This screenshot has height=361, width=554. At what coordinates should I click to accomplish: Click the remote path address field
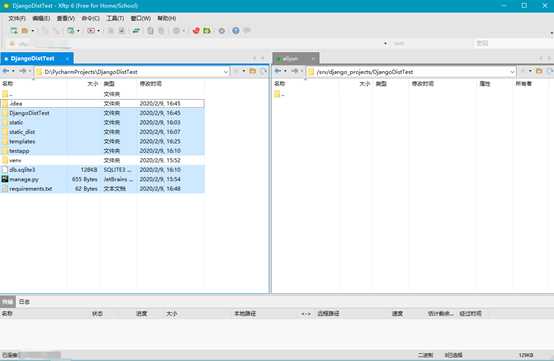pos(411,72)
